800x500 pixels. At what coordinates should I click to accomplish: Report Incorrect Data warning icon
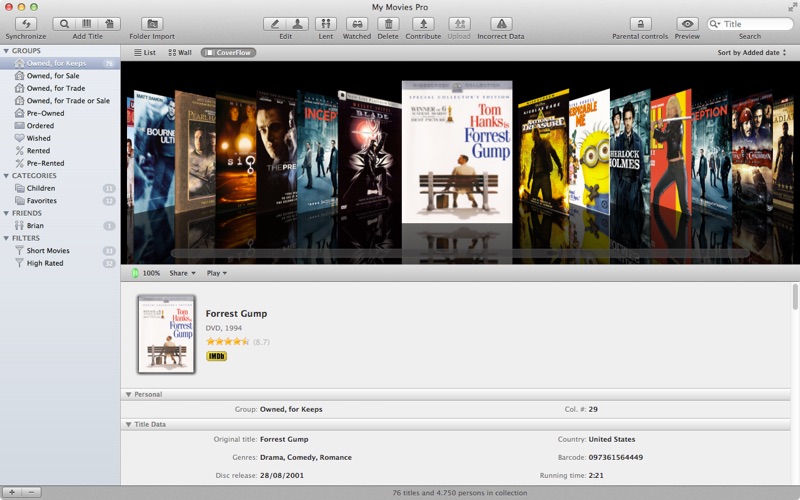[501, 23]
